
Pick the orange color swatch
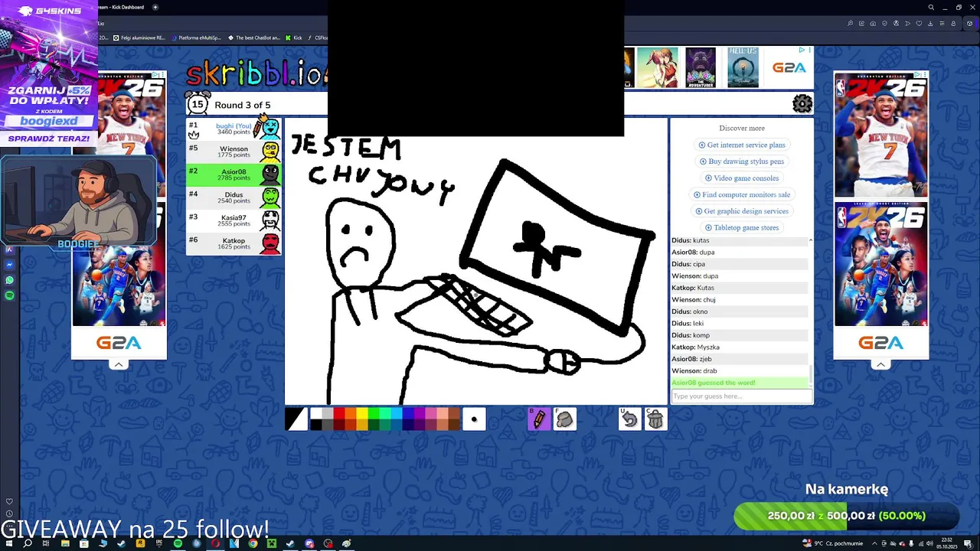coord(350,413)
